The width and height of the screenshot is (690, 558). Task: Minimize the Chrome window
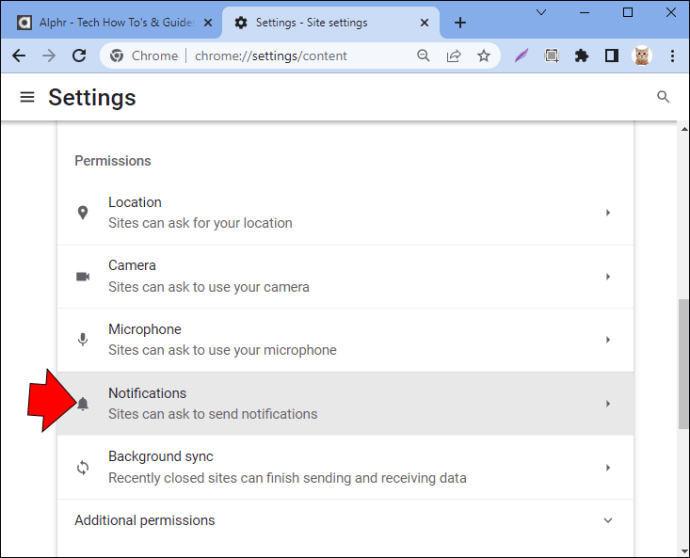click(x=584, y=12)
